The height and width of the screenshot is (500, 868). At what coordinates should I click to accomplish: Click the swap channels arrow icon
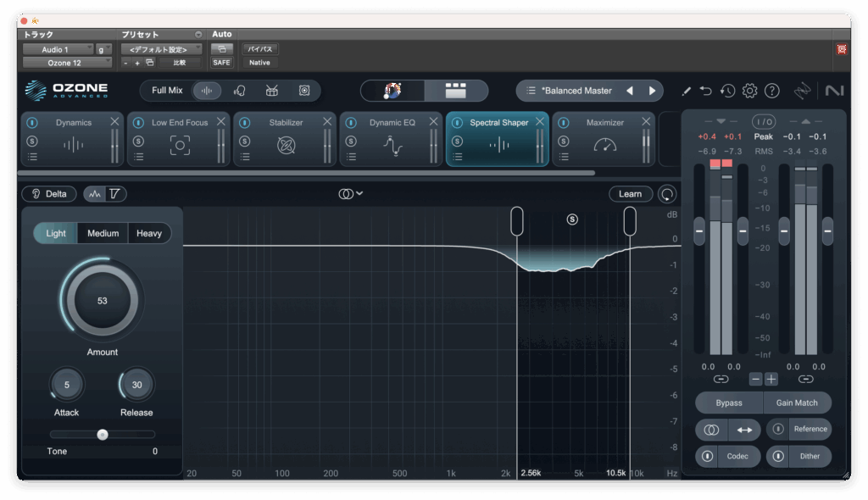tap(744, 430)
